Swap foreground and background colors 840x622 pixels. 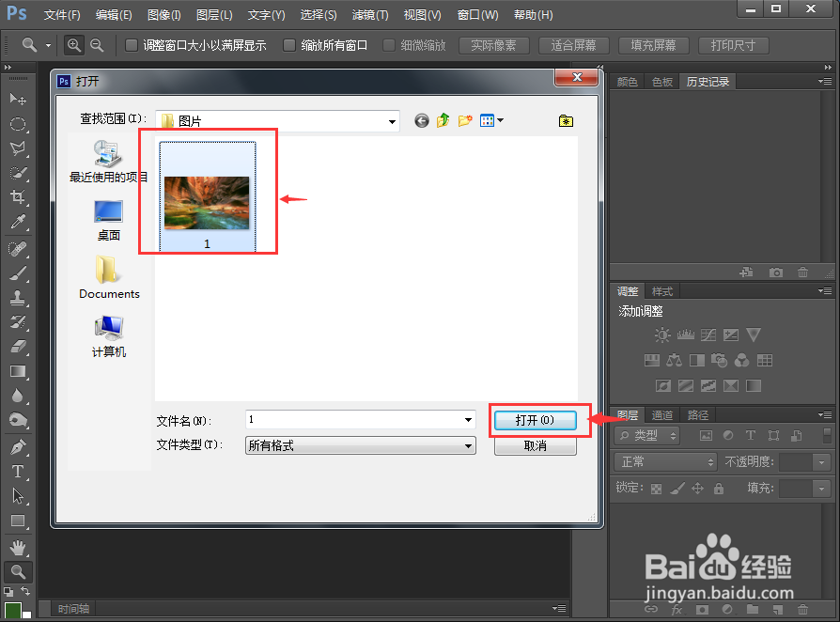[x=25, y=591]
